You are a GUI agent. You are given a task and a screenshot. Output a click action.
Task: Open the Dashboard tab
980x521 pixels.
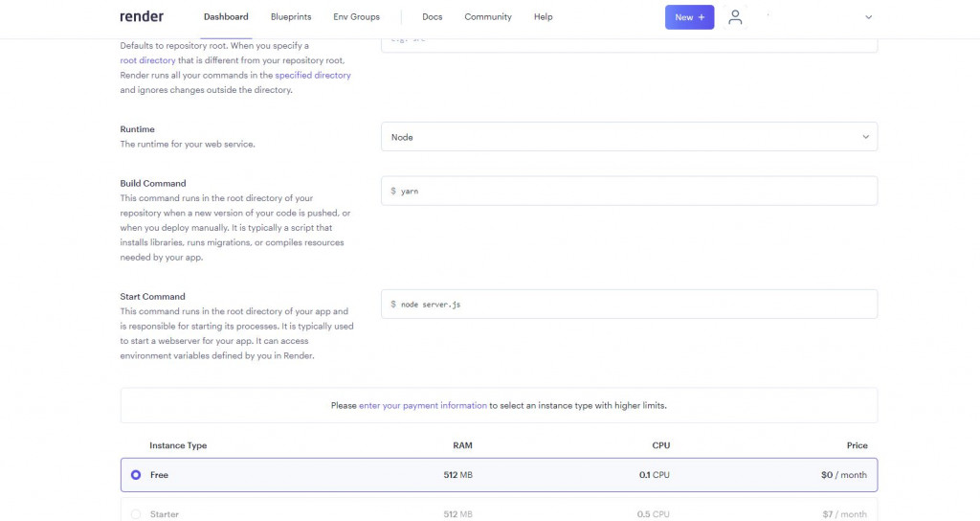[x=226, y=17]
